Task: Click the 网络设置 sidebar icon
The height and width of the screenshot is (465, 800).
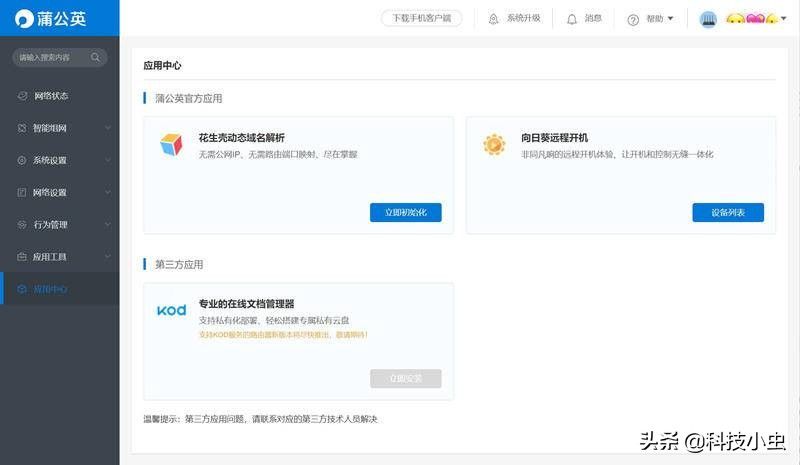Action: point(22,192)
